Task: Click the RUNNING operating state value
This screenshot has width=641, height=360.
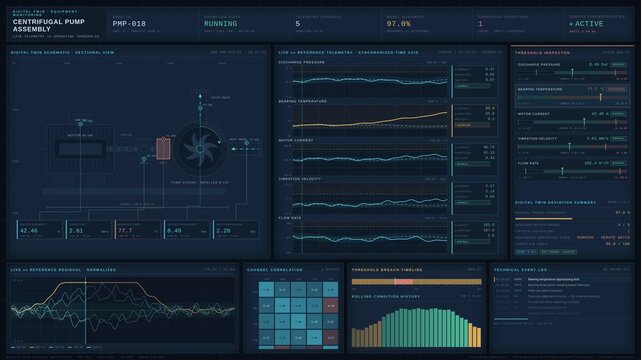Action: [220, 24]
